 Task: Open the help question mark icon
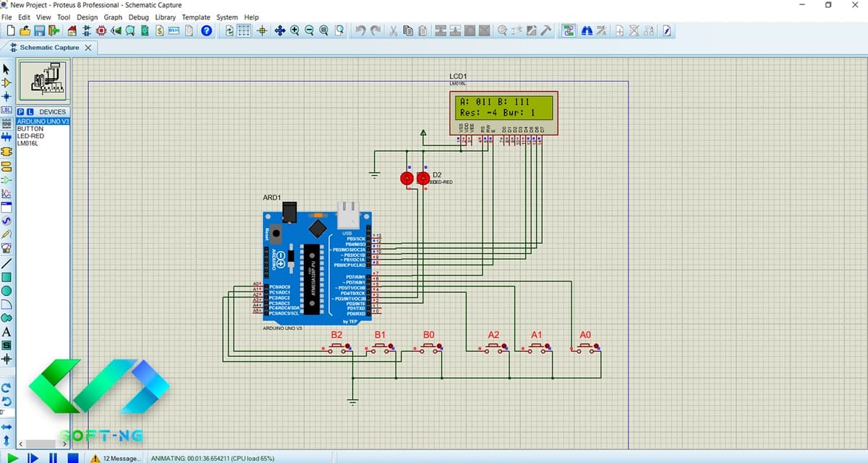(x=206, y=30)
